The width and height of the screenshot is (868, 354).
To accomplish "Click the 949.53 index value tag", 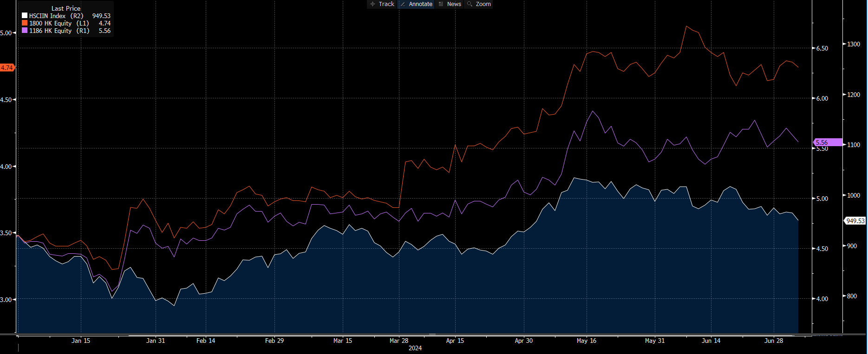I will (x=855, y=221).
